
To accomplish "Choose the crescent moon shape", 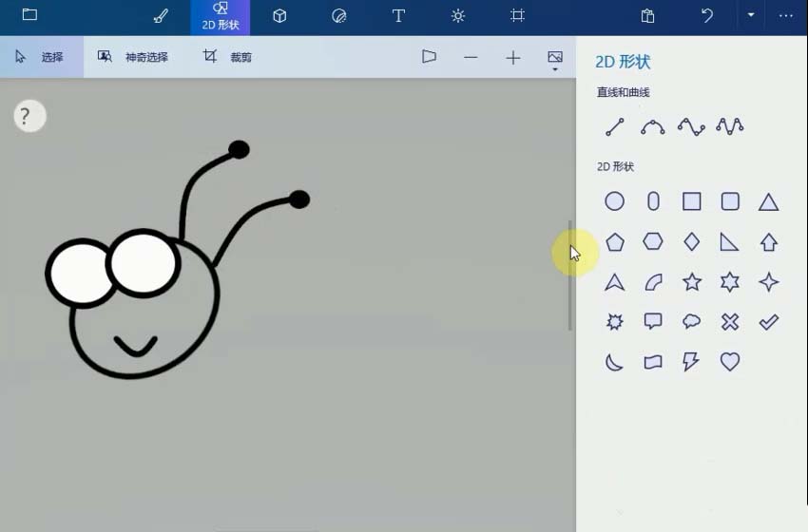I will pos(614,362).
